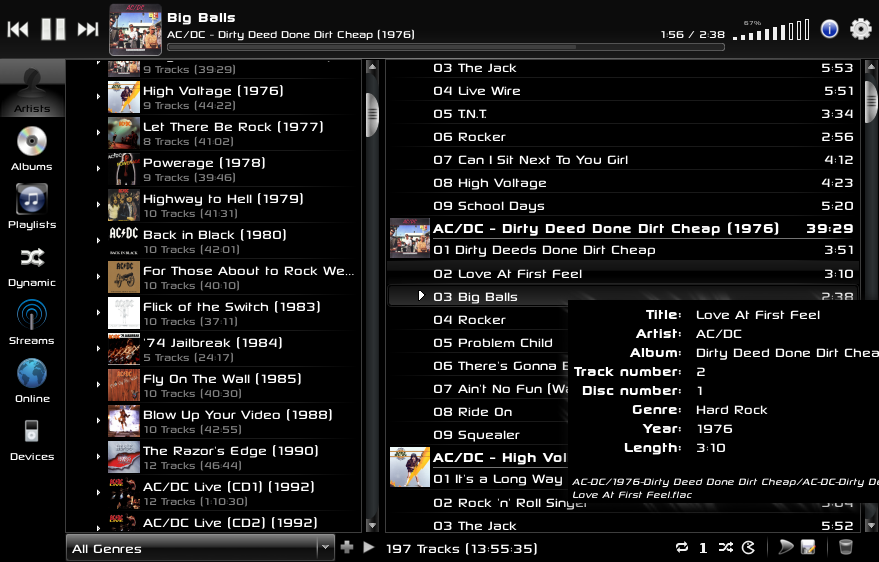The height and width of the screenshot is (562, 879).
Task: Switch to the Playlists view
Action: pyautogui.click(x=32, y=207)
